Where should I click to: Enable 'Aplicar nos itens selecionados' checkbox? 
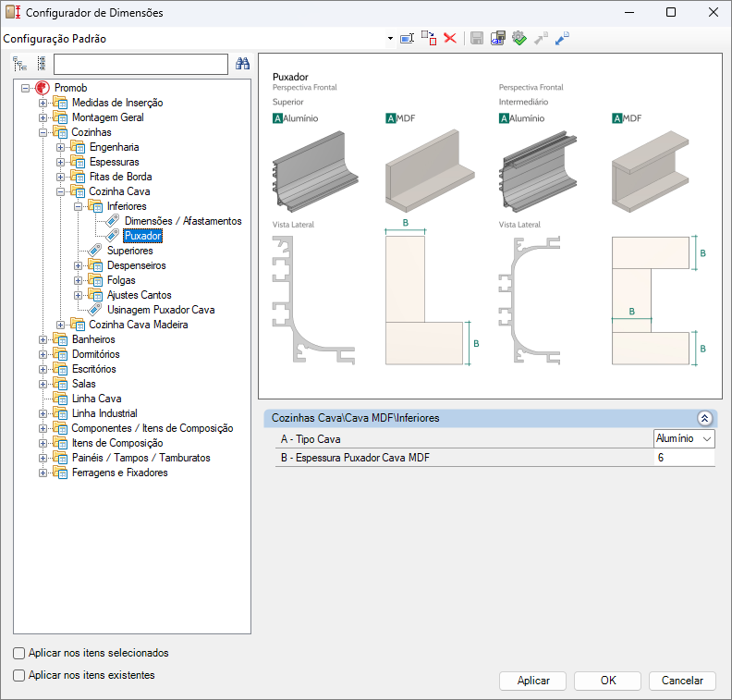click(x=19, y=653)
